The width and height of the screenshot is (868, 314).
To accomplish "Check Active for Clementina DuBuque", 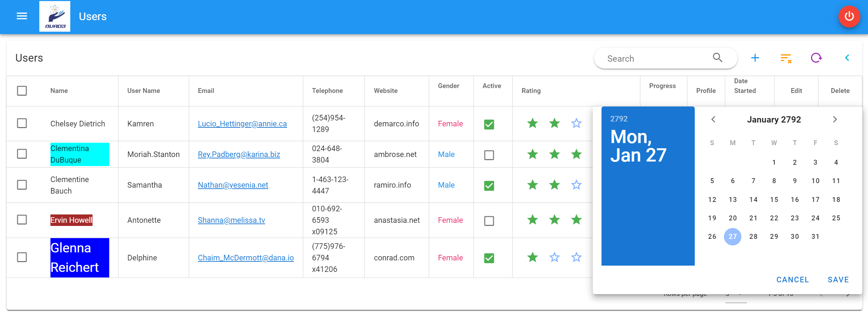I will pyautogui.click(x=489, y=155).
